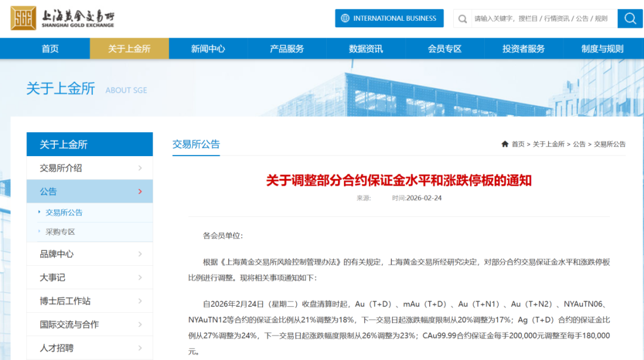This screenshot has height=360, width=644.
Task: Open 产品服务 navigation item
Action: click(x=287, y=48)
